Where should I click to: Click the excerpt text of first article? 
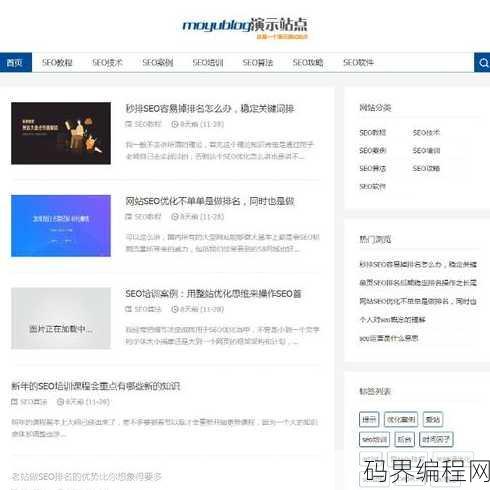219,150
